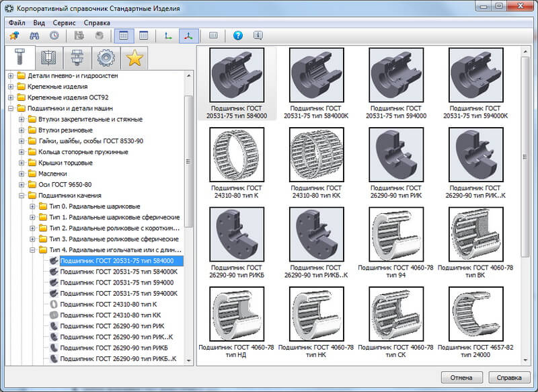
Task: Click the information balloon toolbar icon
Action: pyautogui.click(x=258, y=36)
